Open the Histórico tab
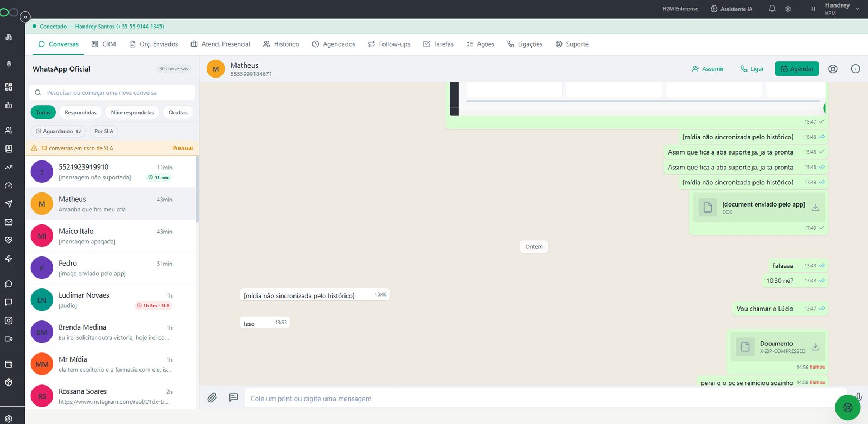 point(281,44)
